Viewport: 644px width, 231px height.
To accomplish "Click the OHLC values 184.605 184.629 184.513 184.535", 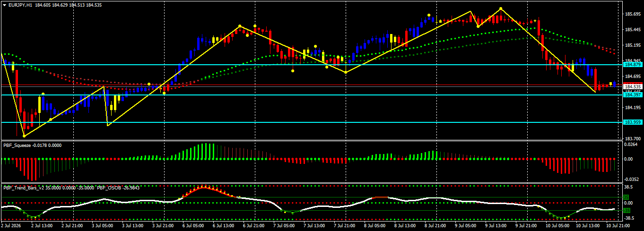I will 68,4.
